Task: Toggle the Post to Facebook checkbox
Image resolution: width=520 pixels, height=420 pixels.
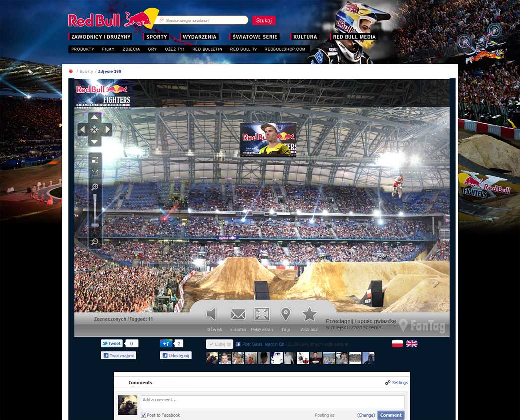Action: (143, 415)
